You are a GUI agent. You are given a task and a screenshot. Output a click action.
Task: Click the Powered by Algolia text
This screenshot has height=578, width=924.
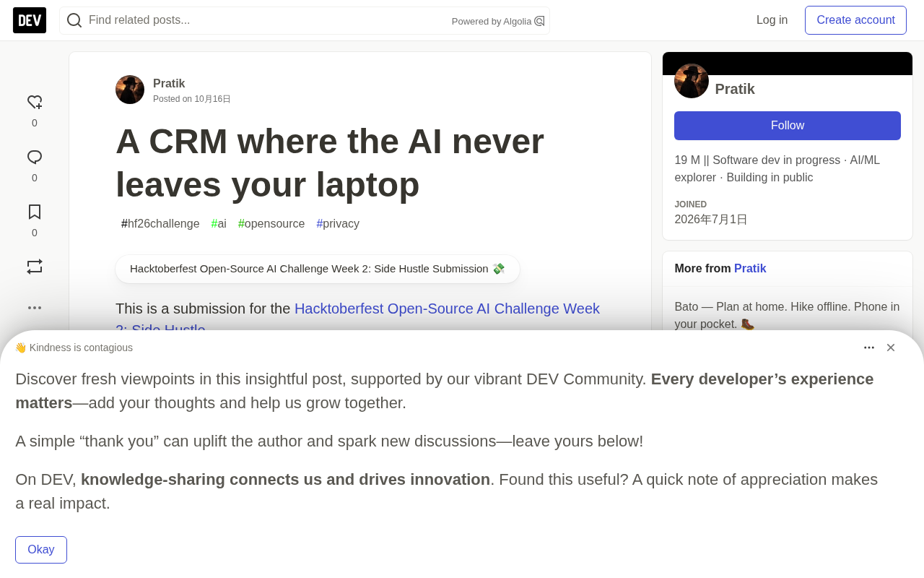pyautogui.click(x=492, y=22)
